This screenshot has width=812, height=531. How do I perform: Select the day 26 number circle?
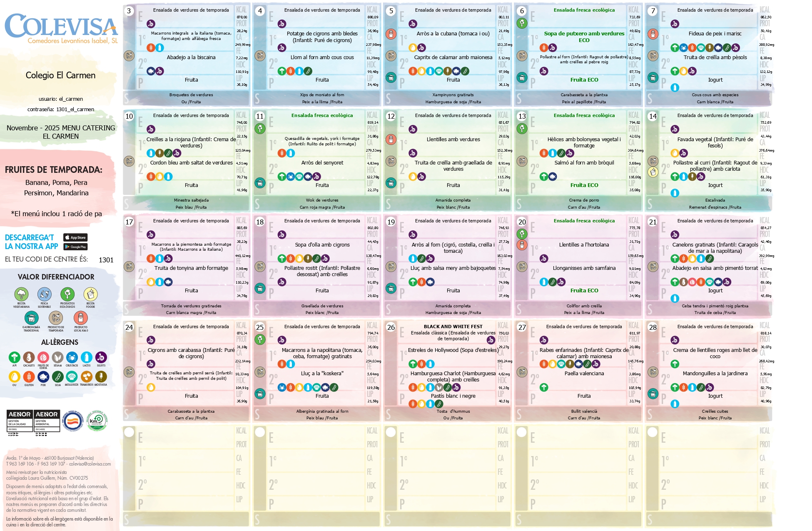click(x=391, y=327)
